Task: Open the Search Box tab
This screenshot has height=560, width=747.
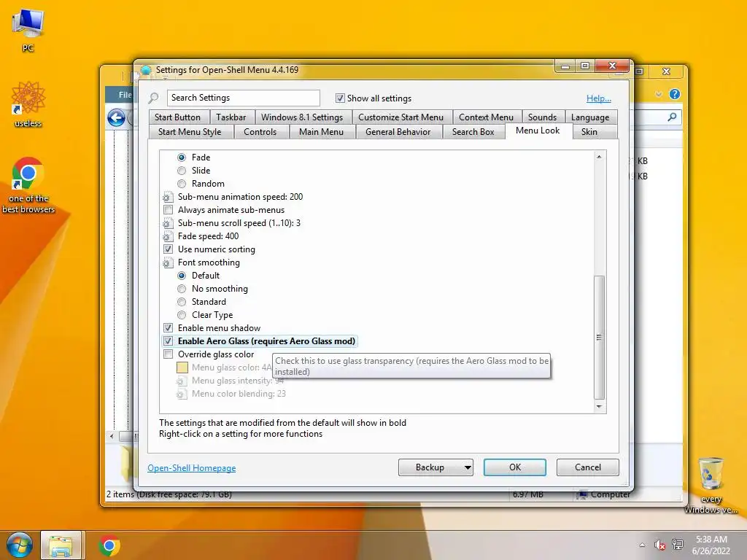Action: pyautogui.click(x=473, y=132)
